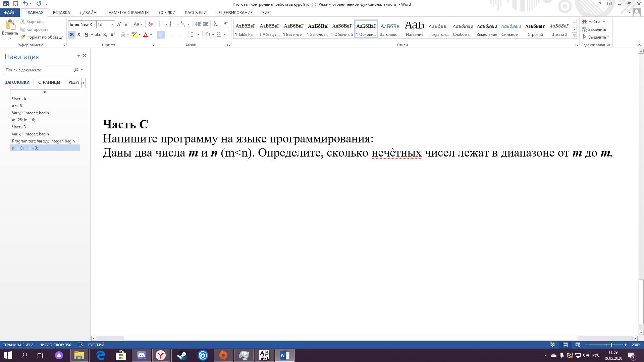This screenshot has width=644, height=362.
Task: Open borders icon in paragraph group
Action: (219, 35)
